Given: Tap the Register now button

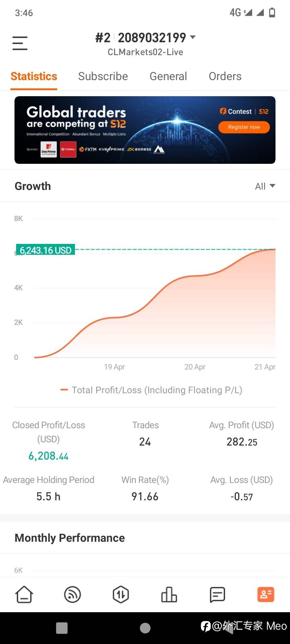Looking at the screenshot, I should (244, 127).
